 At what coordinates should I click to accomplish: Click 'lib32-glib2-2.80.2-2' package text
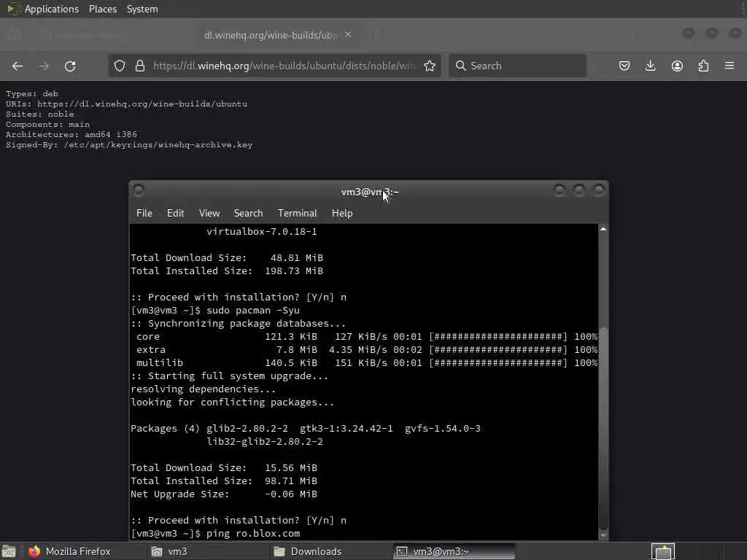click(264, 441)
